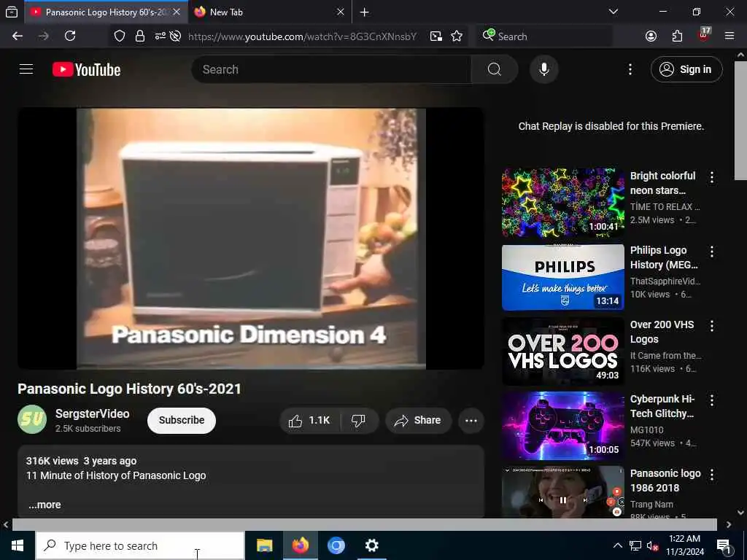Open Settings gear on the taskbar
Viewport: 747px width, 560px height.
(371, 545)
